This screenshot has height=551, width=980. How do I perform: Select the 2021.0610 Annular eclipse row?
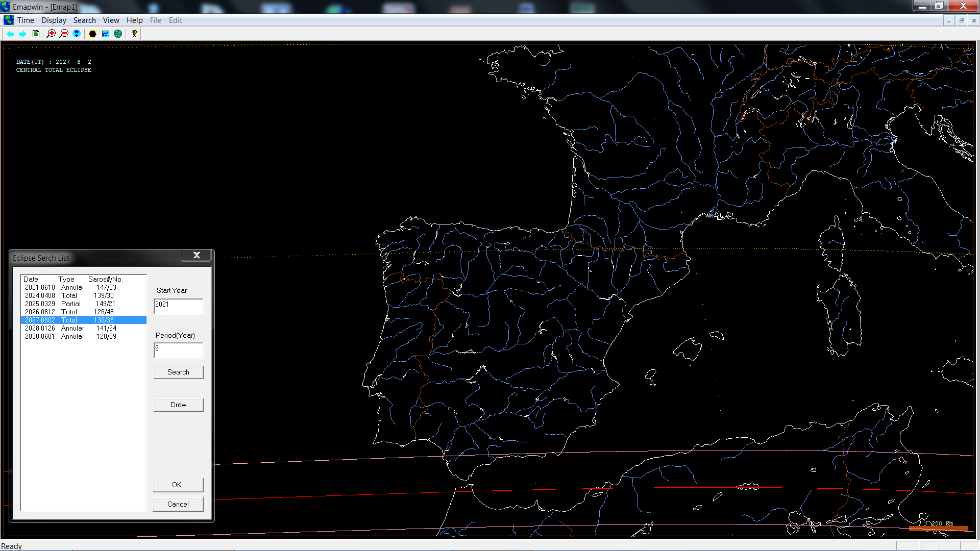click(x=83, y=287)
